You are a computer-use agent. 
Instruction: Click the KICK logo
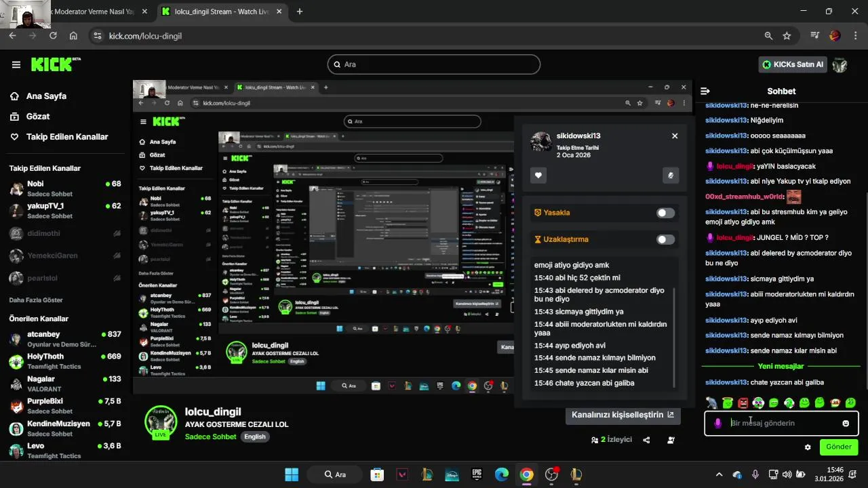56,64
